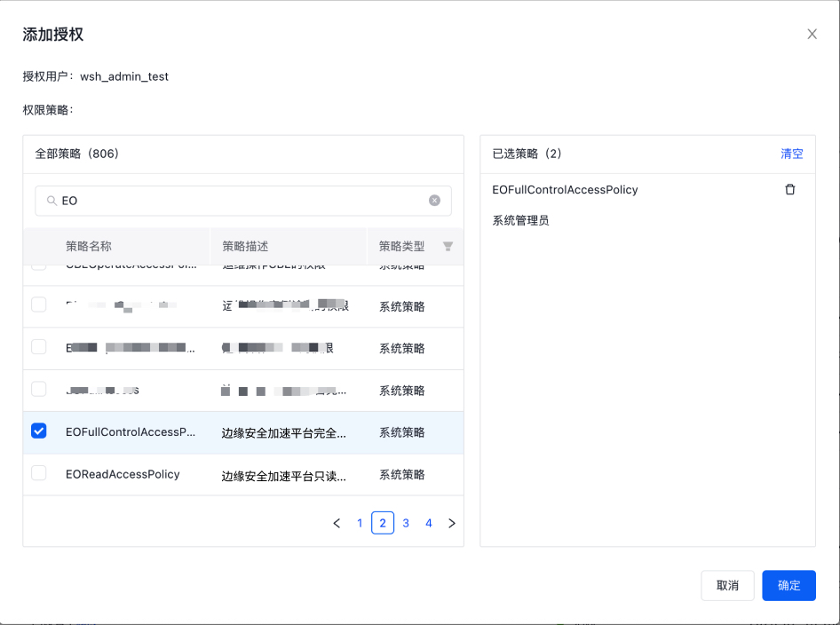
Task: Click the 全部策略 (806) heading
Action: coord(76,154)
